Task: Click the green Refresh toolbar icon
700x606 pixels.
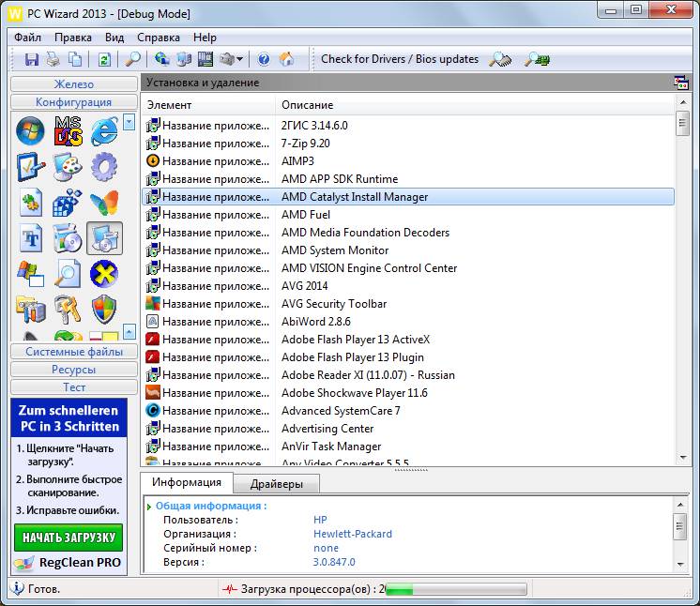Action: (x=104, y=59)
